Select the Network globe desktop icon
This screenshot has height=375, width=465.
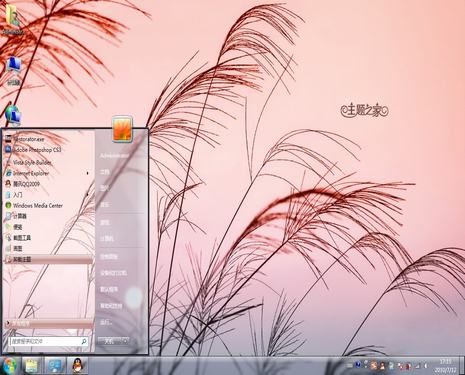click(x=13, y=115)
